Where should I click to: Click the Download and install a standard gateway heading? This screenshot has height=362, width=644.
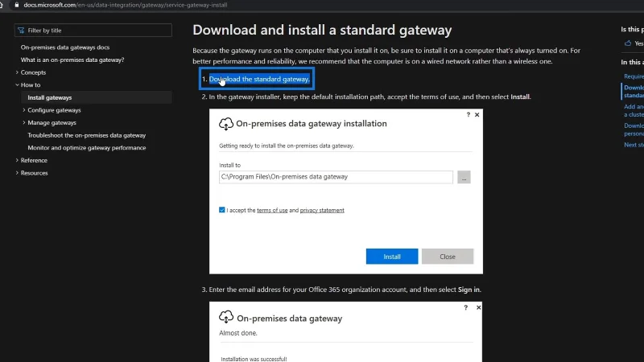[322, 30]
